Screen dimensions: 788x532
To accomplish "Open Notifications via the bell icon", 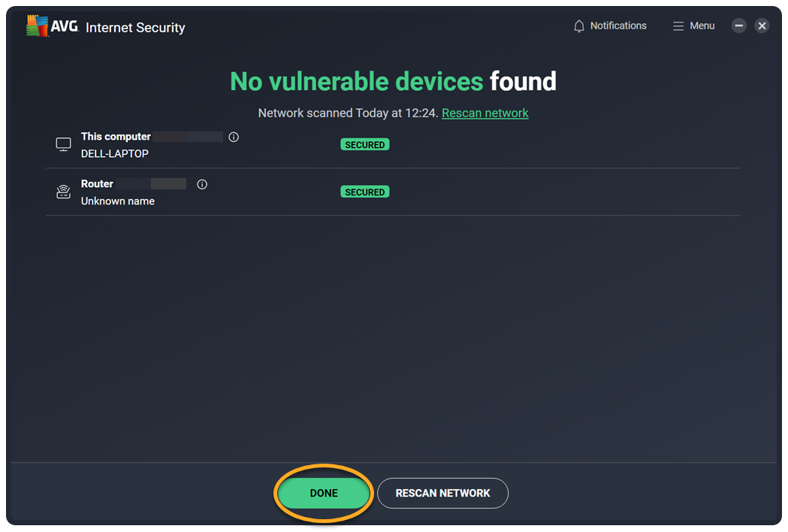I will pyautogui.click(x=578, y=26).
